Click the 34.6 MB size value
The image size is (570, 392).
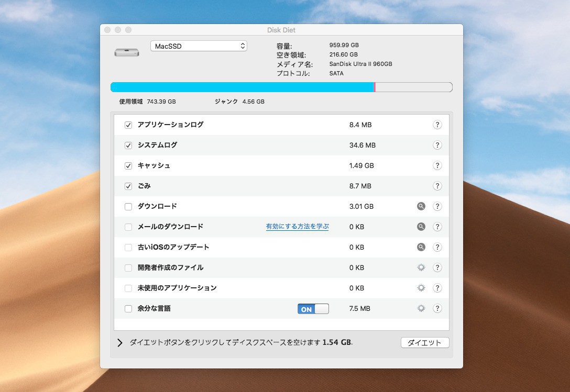coord(363,145)
